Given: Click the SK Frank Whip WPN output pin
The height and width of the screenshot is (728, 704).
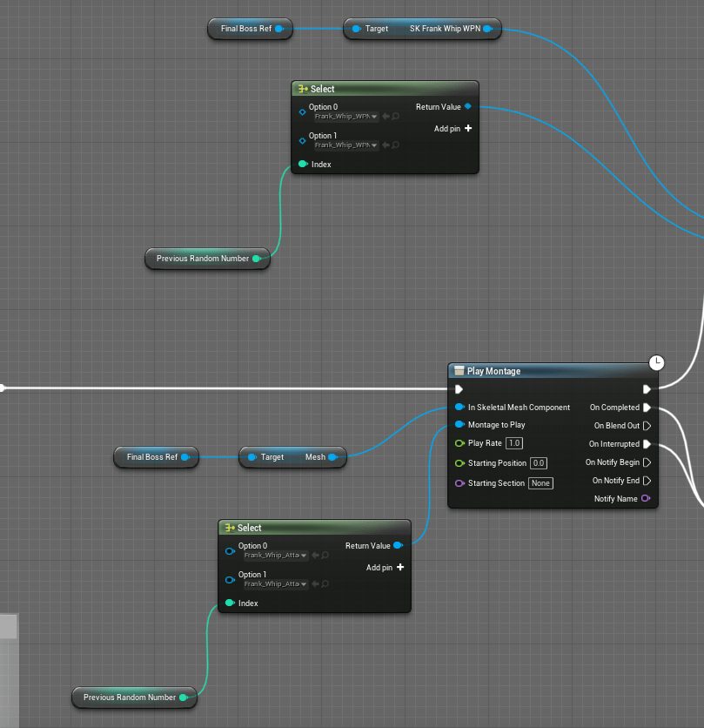Looking at the screenshot, I should [x=487, y=29].
